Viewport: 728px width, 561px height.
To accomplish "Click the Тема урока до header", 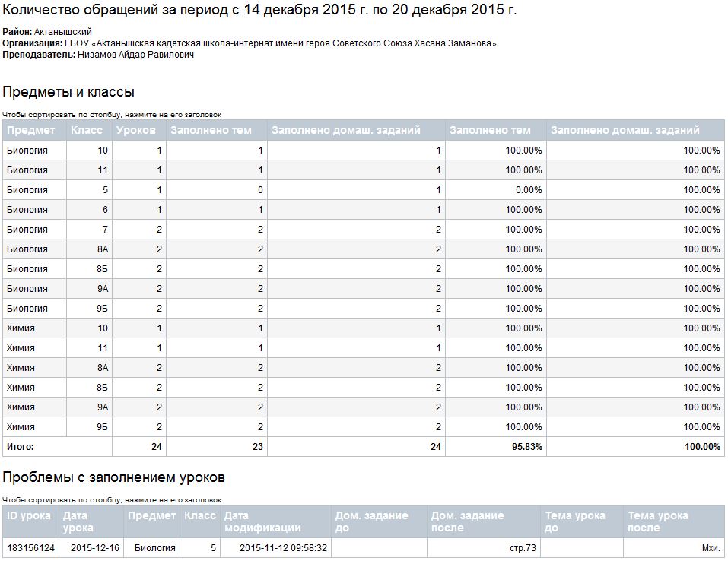I will [x=574, y=521].
